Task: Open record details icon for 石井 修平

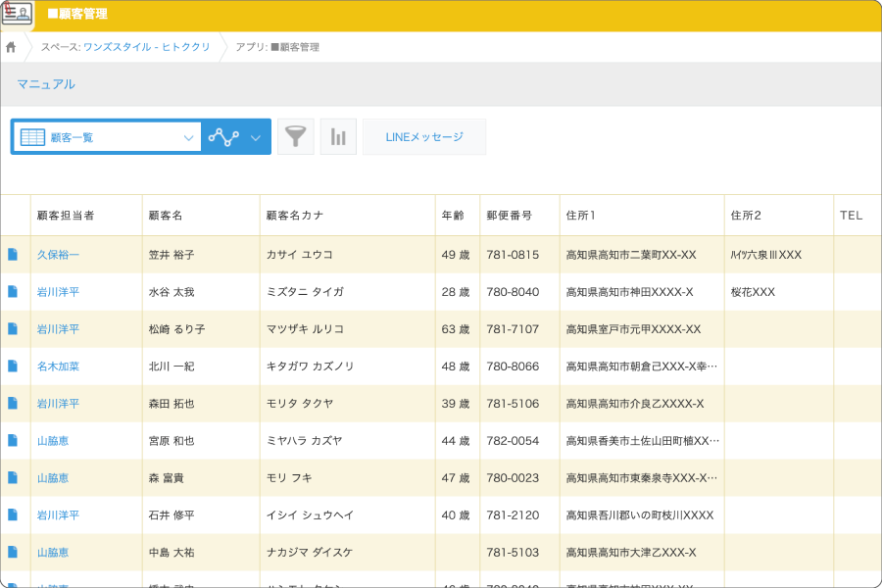Action: pos(13,515)
